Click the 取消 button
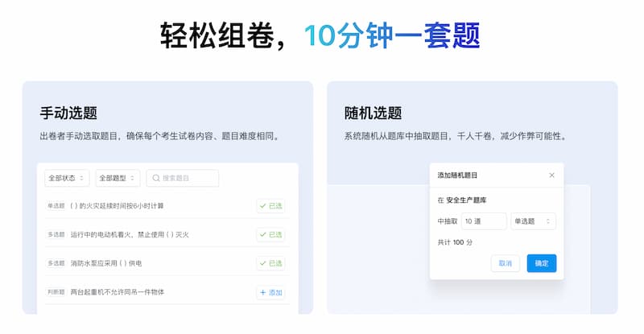 click(x=506, y=263)
